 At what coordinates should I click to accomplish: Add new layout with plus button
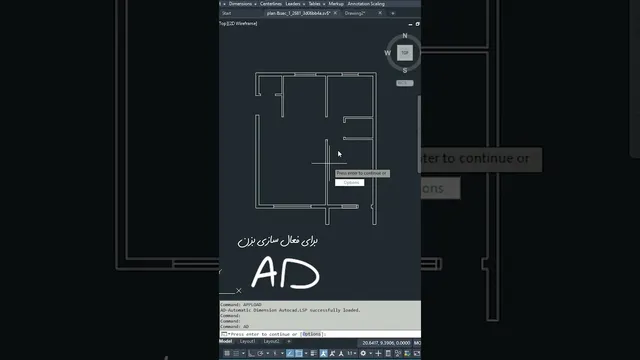[x=289, y=341]
